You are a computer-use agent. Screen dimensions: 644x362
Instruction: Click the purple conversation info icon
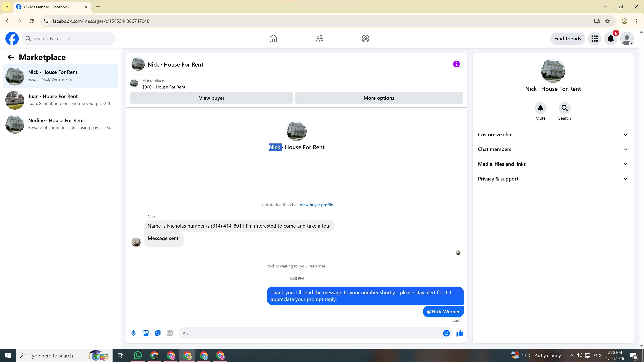pyautogui.click(x=456, y=64)
